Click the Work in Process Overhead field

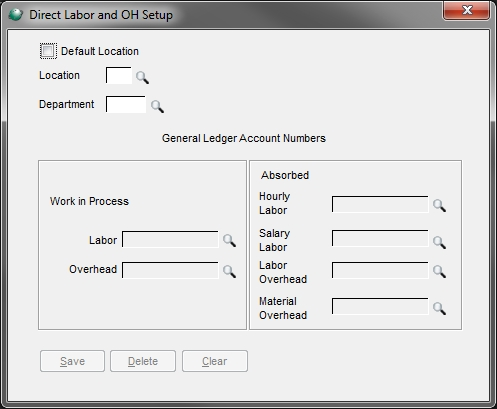coord(170,270)
